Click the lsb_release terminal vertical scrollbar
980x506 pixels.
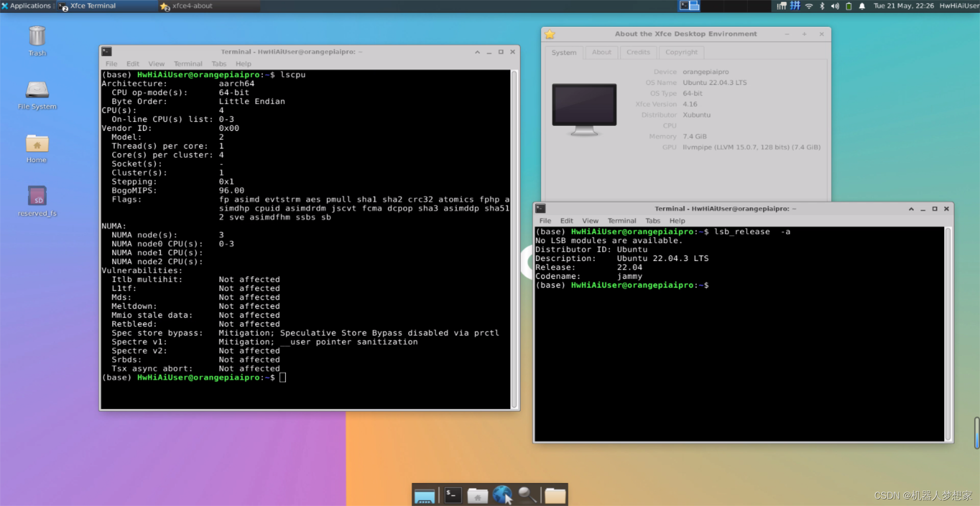tap(948, 334)
